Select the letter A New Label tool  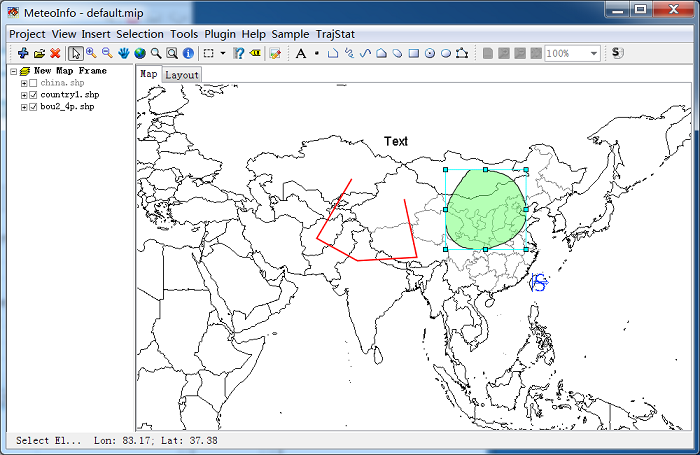[301, 53]
